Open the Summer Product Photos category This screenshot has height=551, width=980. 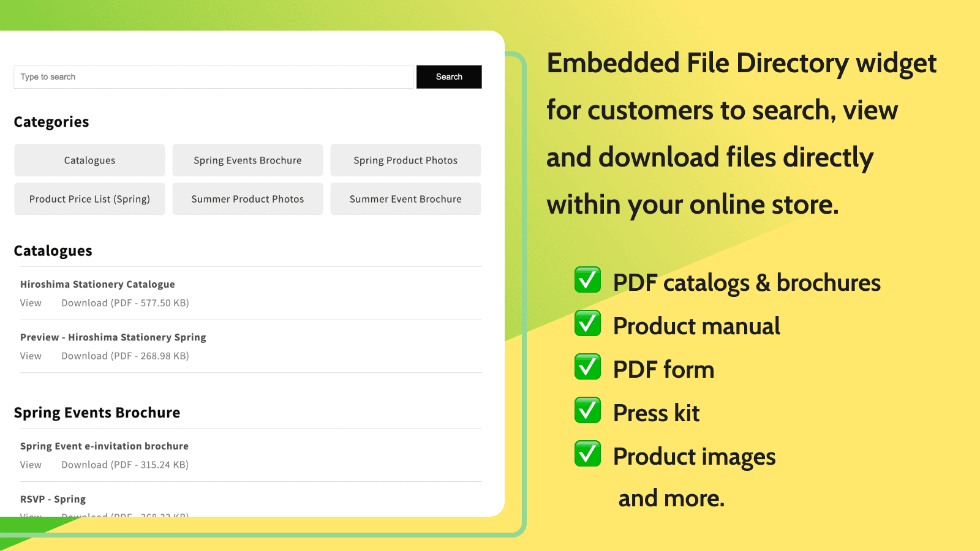247,199
